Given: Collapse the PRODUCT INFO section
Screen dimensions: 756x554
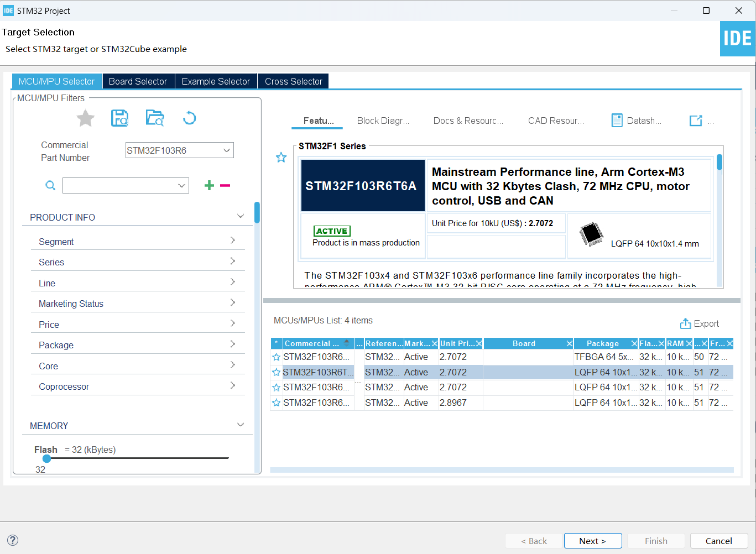Looking at the screenshot, I should tap(241, 216).
